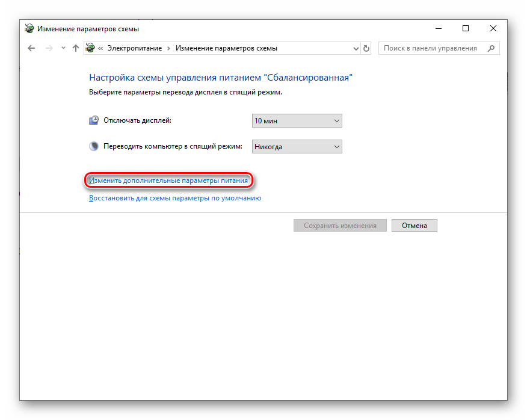Focus the 'Поиск в панели управления' search field
The width and height of the screenshot is (527, 420).
(x=430, y=48)
